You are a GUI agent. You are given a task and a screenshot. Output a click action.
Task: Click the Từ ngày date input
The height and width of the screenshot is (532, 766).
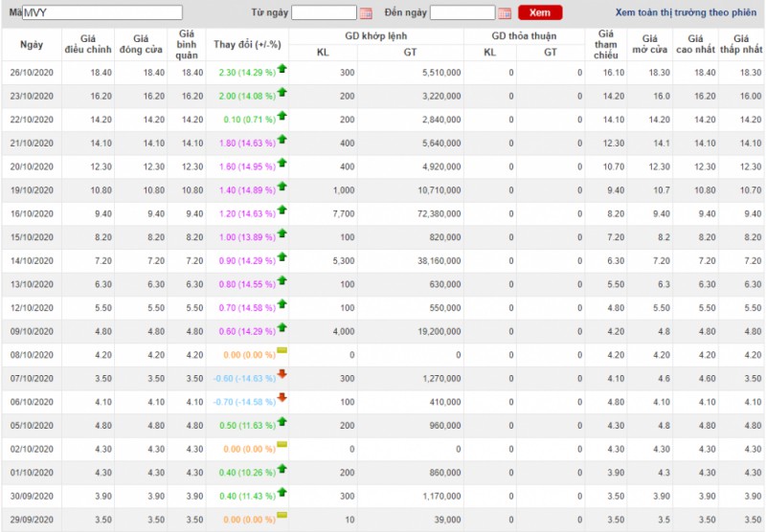pyautogui.click(x=324, y=13)
